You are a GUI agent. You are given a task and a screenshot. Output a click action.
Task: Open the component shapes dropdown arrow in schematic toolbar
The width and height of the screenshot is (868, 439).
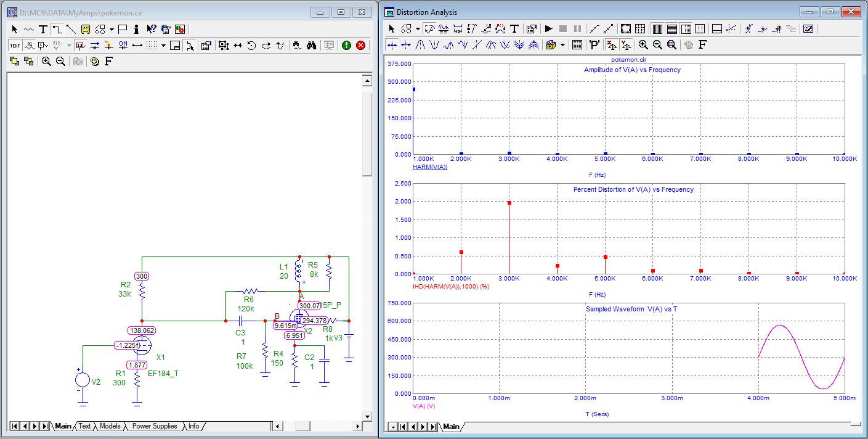[x=112, y=29]
